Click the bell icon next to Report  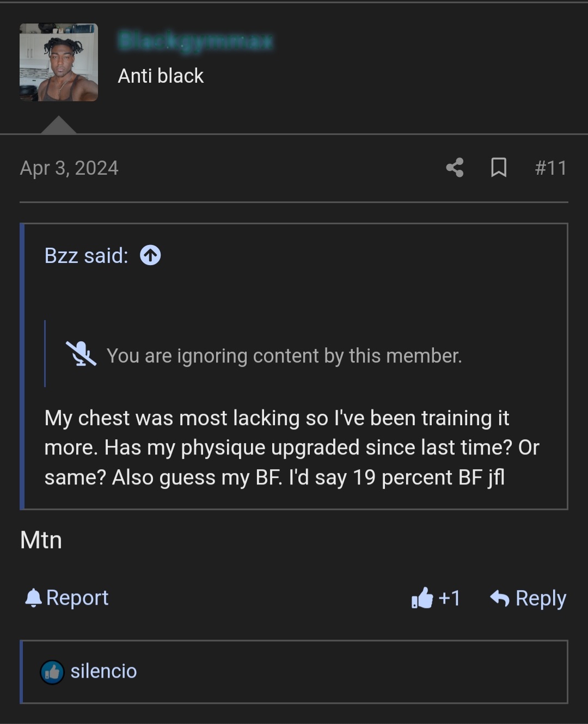(34, 597)
